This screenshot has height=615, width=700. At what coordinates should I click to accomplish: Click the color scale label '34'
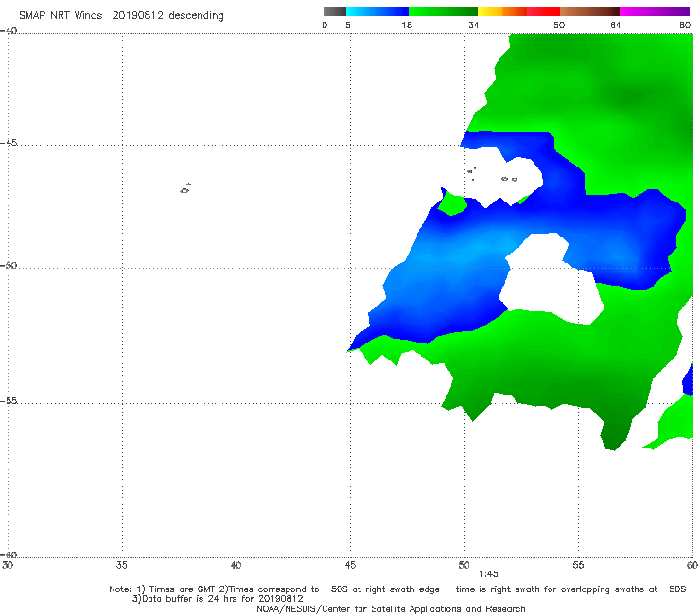coord(474,25)
